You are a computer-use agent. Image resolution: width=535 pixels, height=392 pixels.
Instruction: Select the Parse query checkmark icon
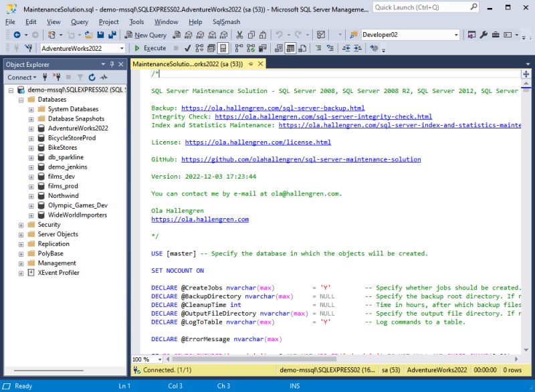pyautogui.click(x=189, y=47)
